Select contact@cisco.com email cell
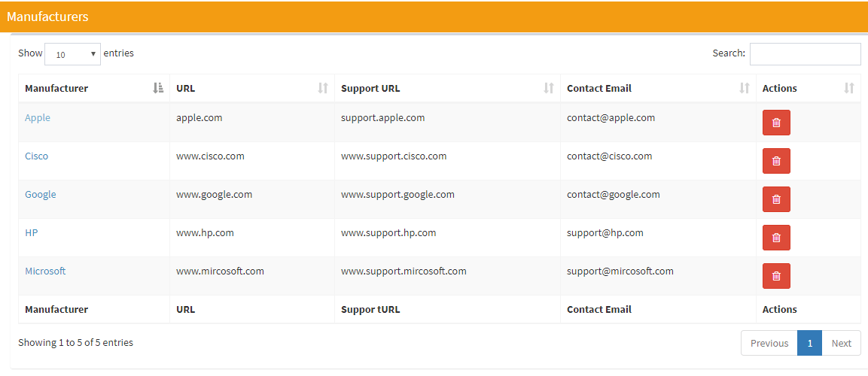This screenshot has width=868, height=376. pos(658,160)
